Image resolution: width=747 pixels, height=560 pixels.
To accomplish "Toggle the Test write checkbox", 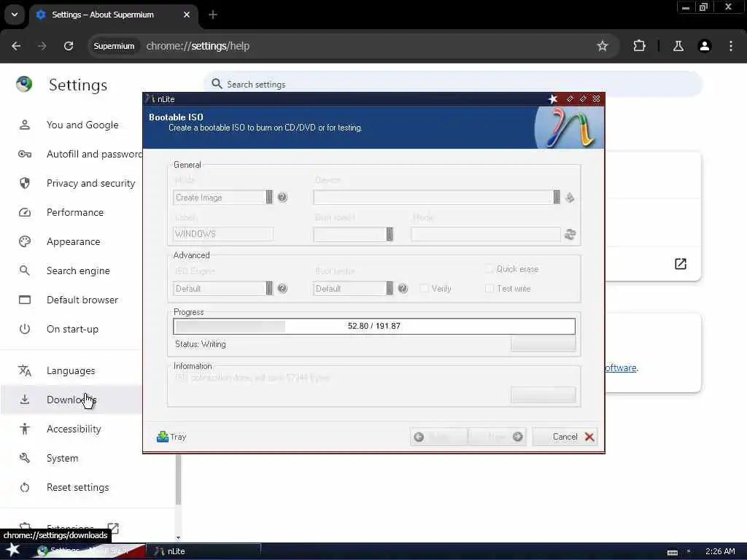I will [x=489, y=288].
